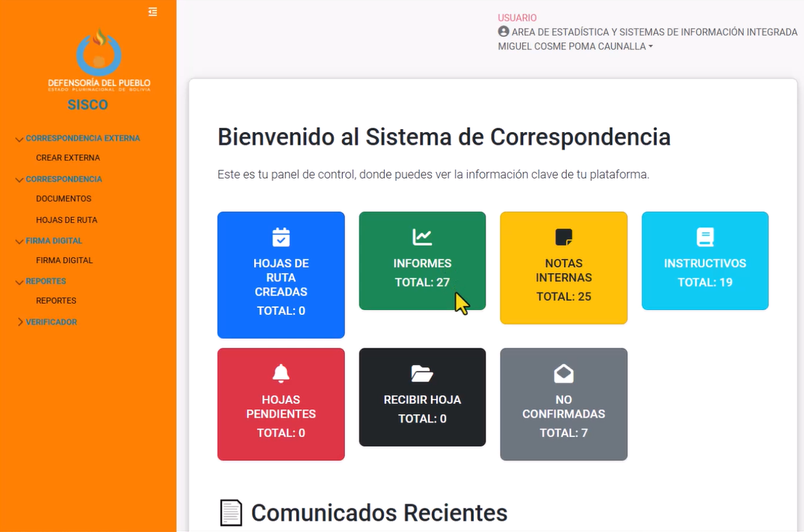Image resolution: width=804 pixels, height=532 pixels.
Task: Click the open folder icon on Recibir Hoja
Action: tap(422, 374)
